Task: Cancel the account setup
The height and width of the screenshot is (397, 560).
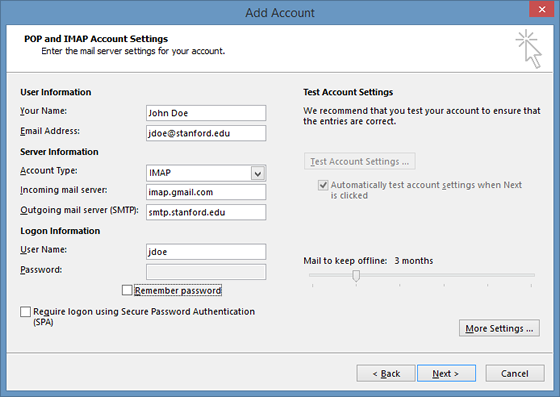Action: point(515,373)
